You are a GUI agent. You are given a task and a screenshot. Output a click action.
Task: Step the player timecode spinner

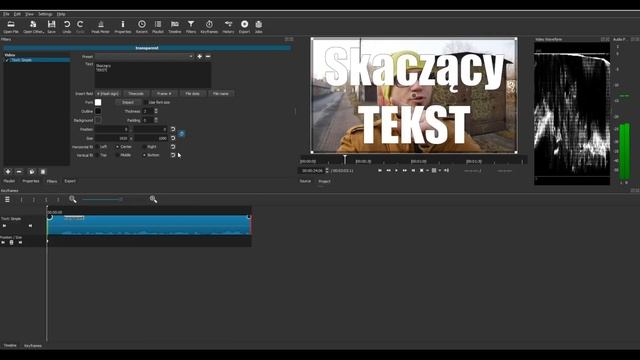pos(327,170)
